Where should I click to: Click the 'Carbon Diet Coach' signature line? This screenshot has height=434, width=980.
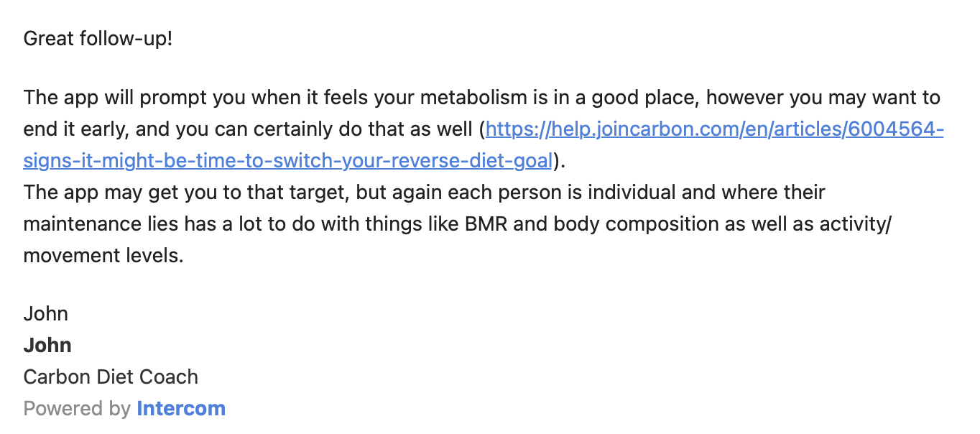(111, 377)
